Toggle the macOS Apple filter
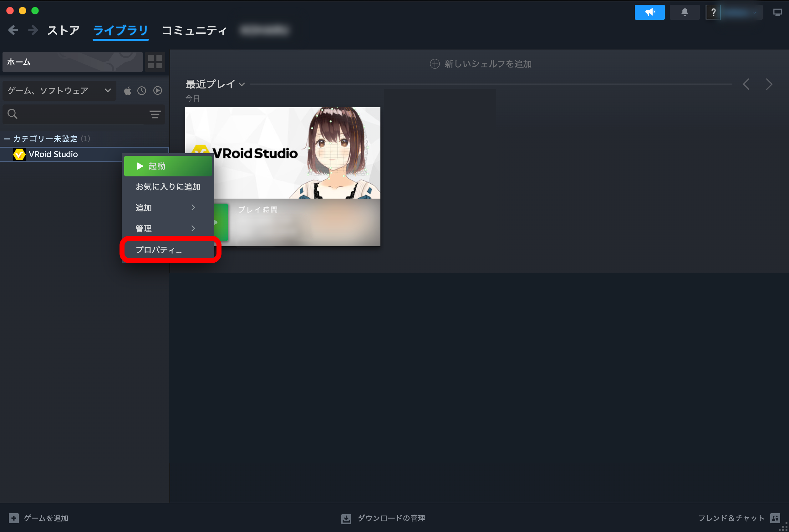The width and height of the screenshot is (789, 532). pyautogui.click(x=128, y=91)
